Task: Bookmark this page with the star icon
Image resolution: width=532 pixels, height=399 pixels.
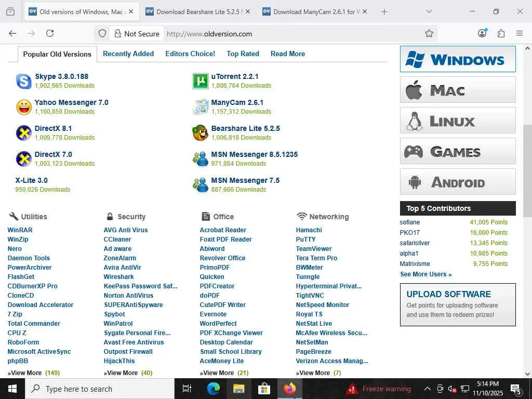Action: (429, 33)
